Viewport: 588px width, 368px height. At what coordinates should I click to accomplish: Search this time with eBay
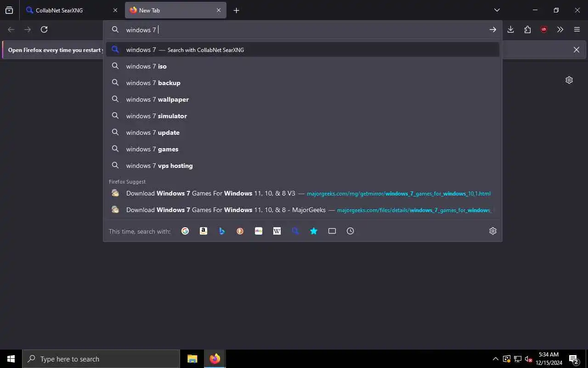(x=259, y=231)
